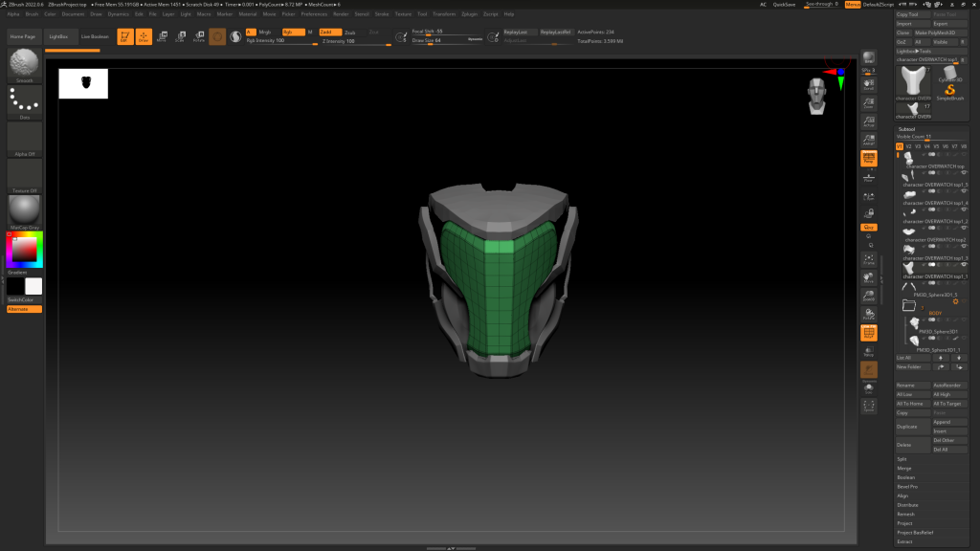Expand the Project BasRelief section
The height and width of the screenshot is (551, 980).
point(915,533)
